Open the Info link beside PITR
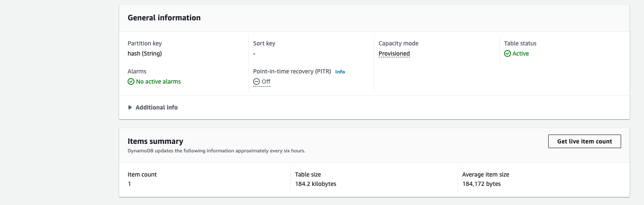 point(340,72)
